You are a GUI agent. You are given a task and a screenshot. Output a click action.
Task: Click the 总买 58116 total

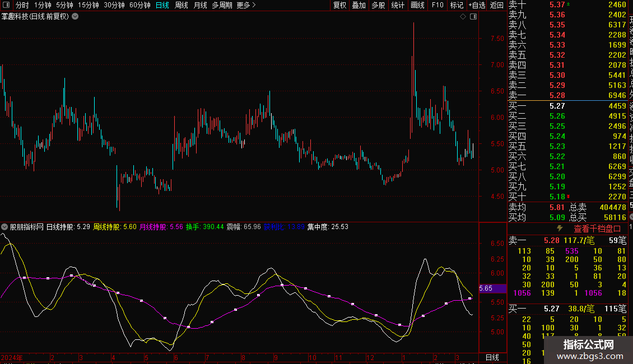615,217
